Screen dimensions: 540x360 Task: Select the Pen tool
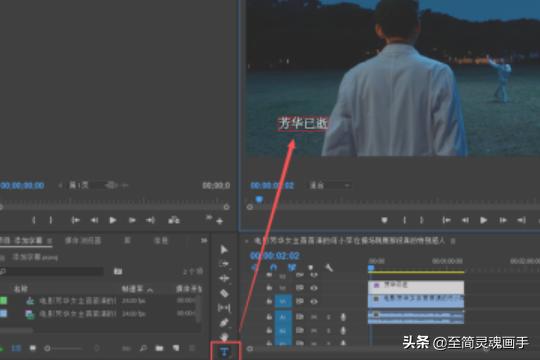click(224, 322)
